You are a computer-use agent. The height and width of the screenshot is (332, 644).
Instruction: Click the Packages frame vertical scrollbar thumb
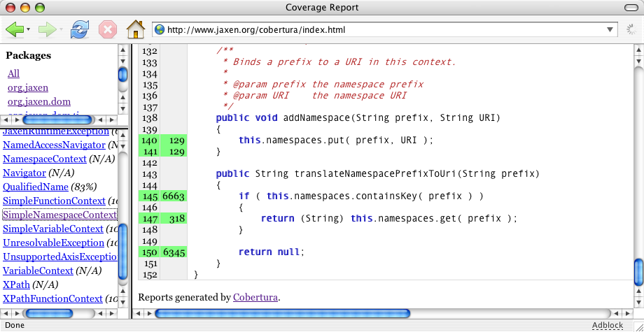[122, 75]
